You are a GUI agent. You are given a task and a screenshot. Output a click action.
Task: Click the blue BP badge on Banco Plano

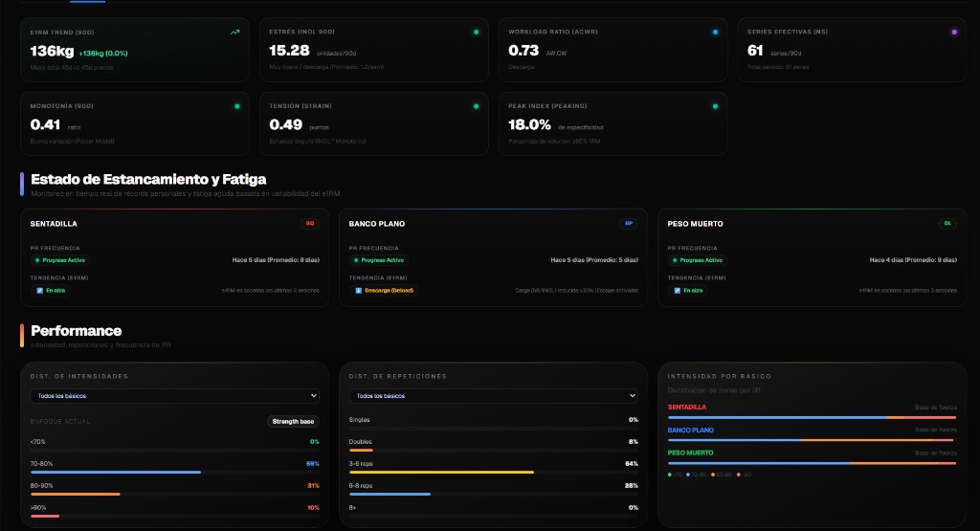(x=628, y=224)
